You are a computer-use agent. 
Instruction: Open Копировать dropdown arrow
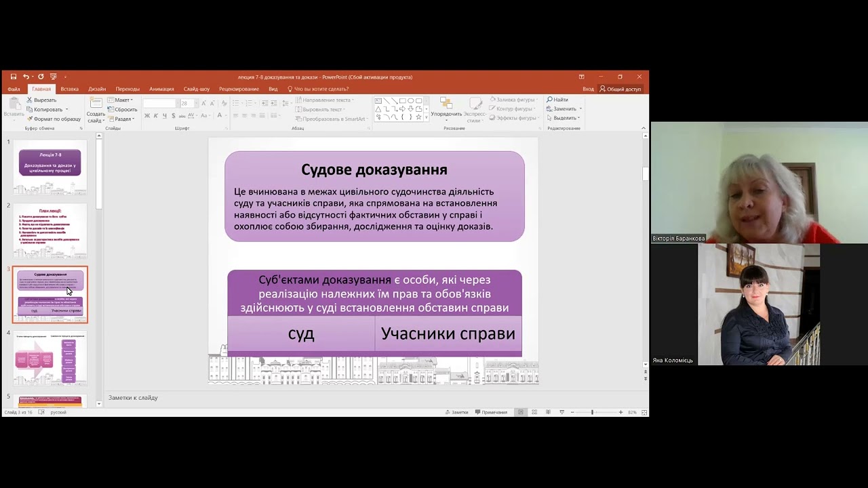click(66, 109)
